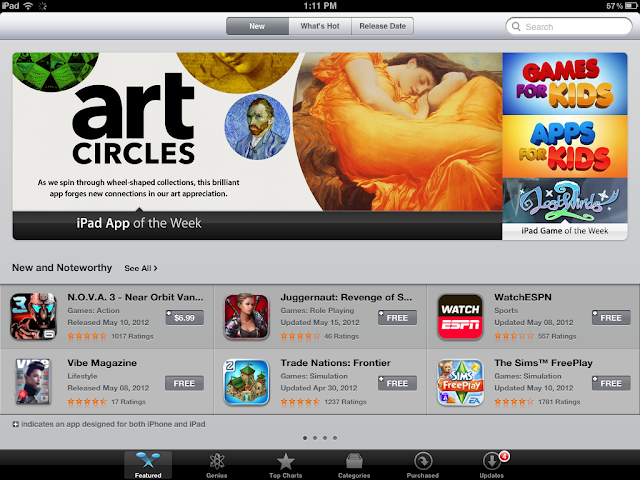Select the What's Hot segment
The height and width of the screenshot is (480, 640).
pyautogui.click(x=320, y=26)
